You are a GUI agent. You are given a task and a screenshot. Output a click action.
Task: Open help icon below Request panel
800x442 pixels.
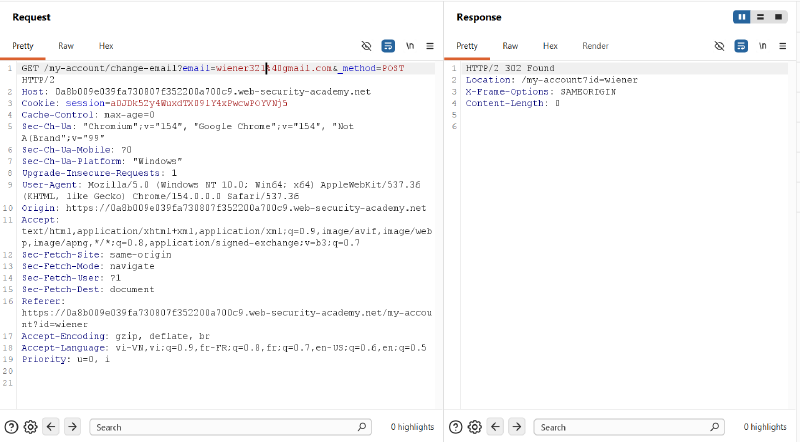(x=11, y=427)
